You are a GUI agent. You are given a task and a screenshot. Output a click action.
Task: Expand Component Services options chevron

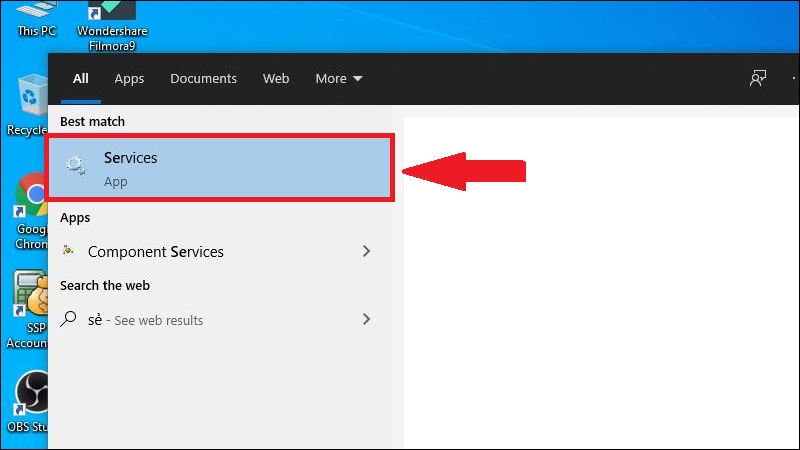366,251
